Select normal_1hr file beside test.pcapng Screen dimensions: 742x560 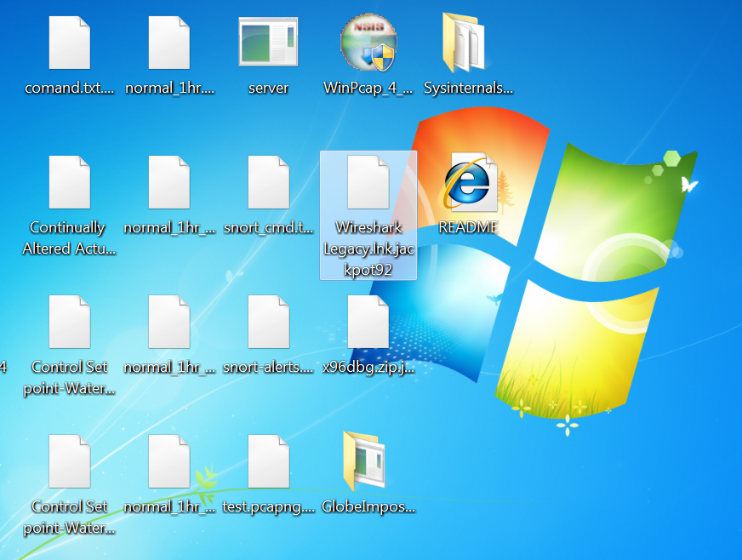pyautogui.click(x=168, y=461)
